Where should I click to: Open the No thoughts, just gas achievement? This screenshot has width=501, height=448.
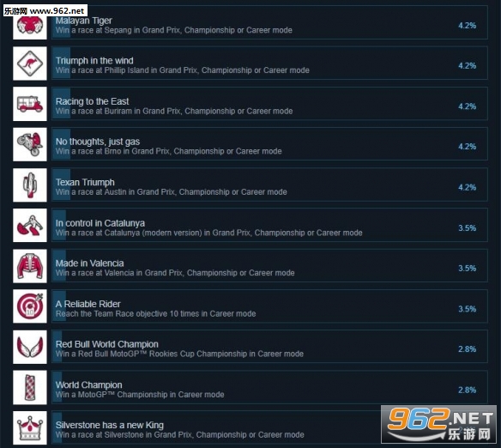coord(269,144)
